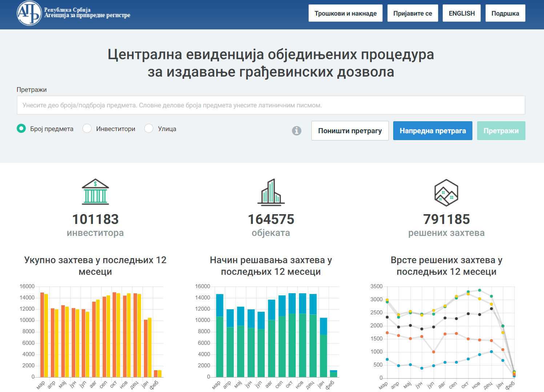544x392 pixels.
Task: Select the Број предмета radio button
Action: (21, 128)
